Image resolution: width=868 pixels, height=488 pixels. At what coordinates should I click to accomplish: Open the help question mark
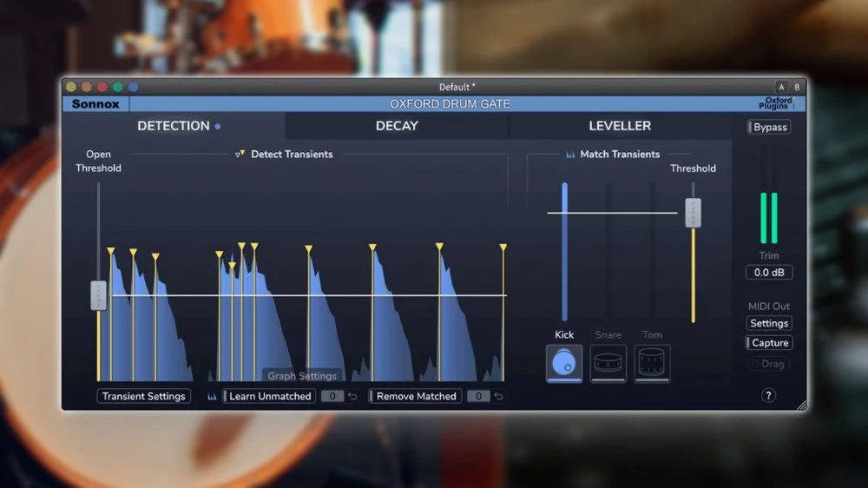768,395
